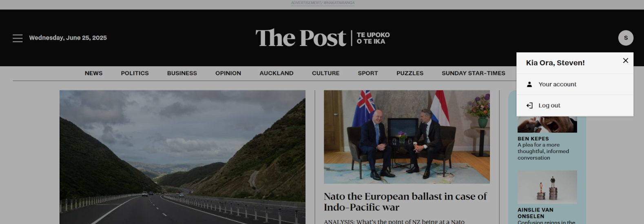This screenshot has width=644, height=224.
Task: Click The Post logo
Action: [323, 38]
